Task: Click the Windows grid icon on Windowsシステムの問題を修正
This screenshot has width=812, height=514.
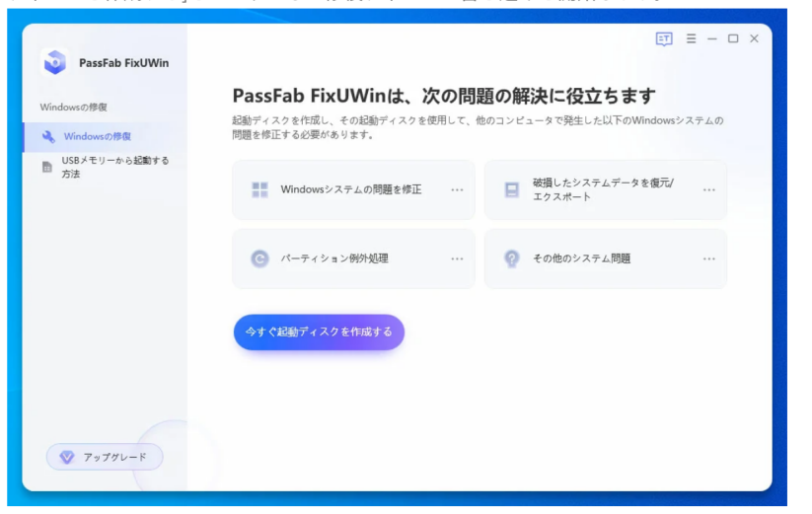Action: (x=259, y=190)
